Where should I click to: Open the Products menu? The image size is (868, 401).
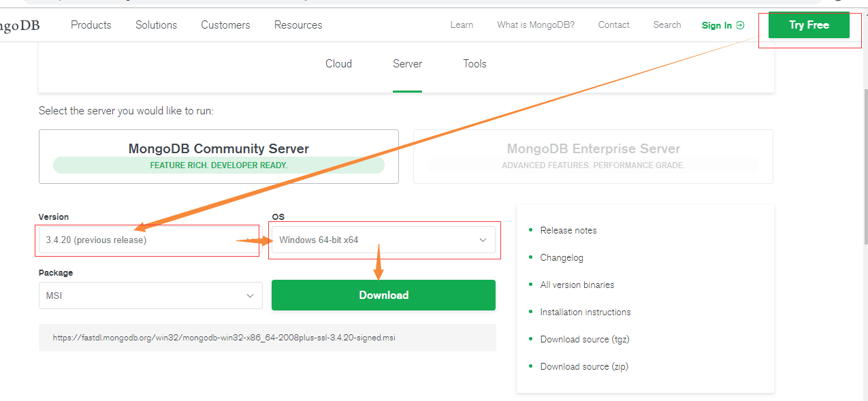click(91, 25)
